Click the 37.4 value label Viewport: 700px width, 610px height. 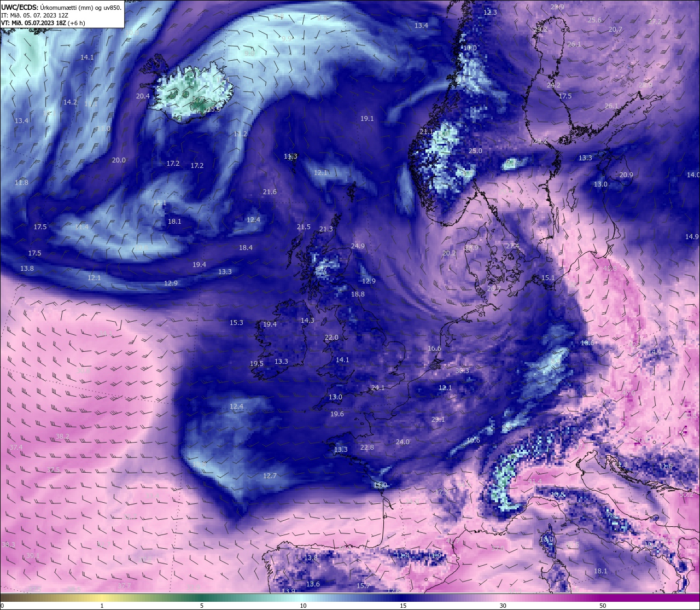pyautogui.click(x=16, y=448)
